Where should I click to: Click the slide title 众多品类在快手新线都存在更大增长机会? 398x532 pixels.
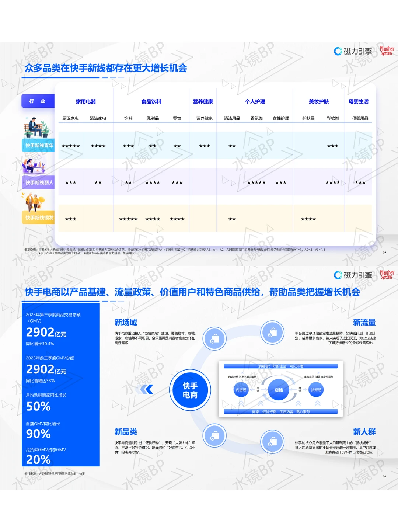[106, 68]
